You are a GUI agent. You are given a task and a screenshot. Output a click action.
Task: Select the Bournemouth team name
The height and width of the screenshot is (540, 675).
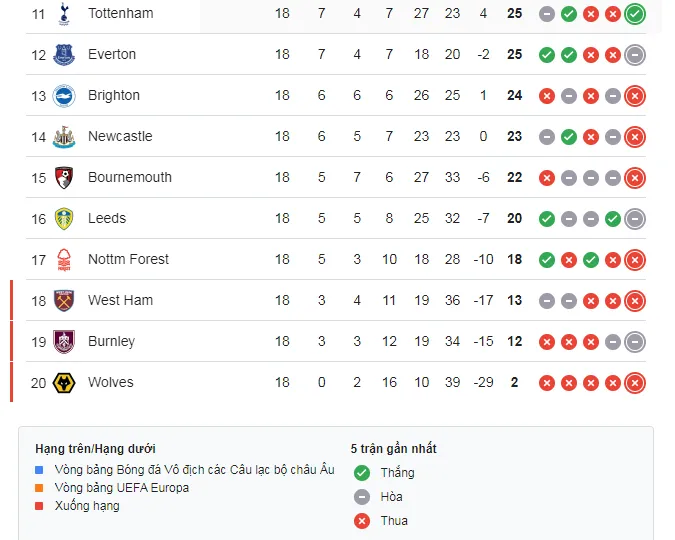coord(130,177)
